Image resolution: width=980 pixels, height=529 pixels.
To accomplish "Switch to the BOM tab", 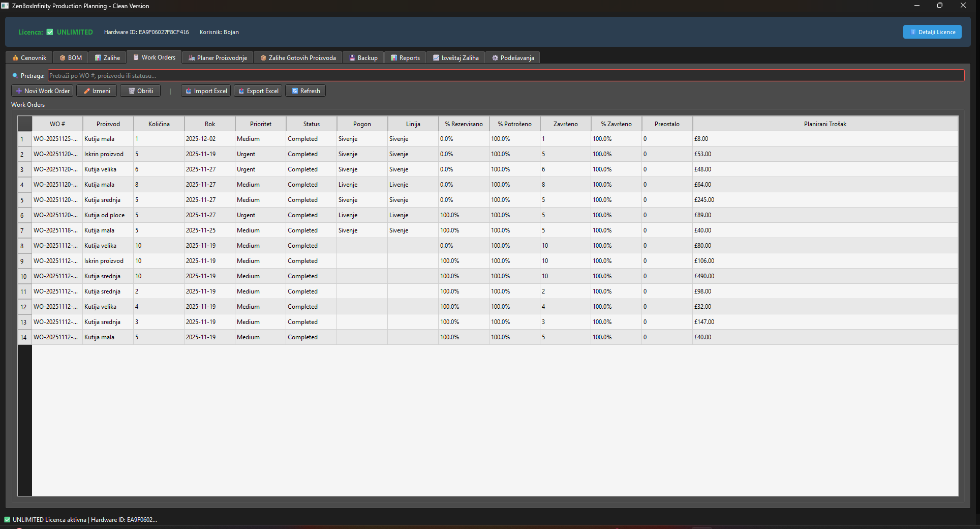I will click(x=71, y=58).
